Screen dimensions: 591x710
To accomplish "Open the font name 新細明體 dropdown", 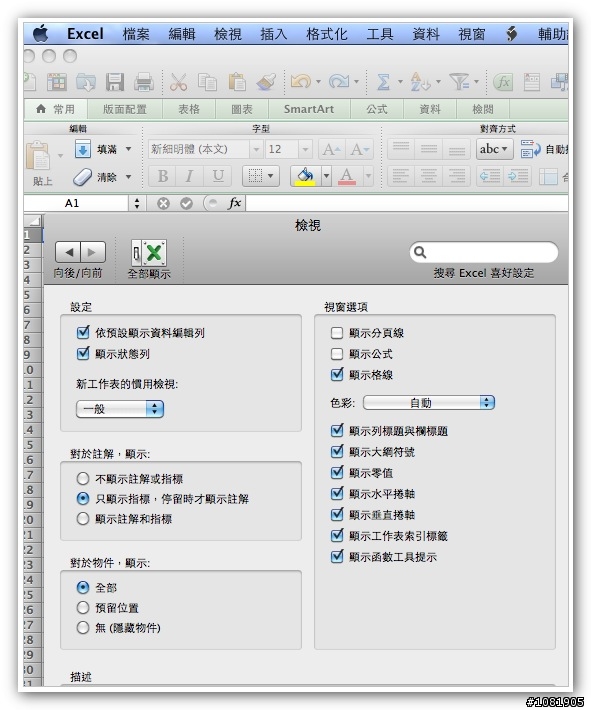I will (x=256, y=149).
